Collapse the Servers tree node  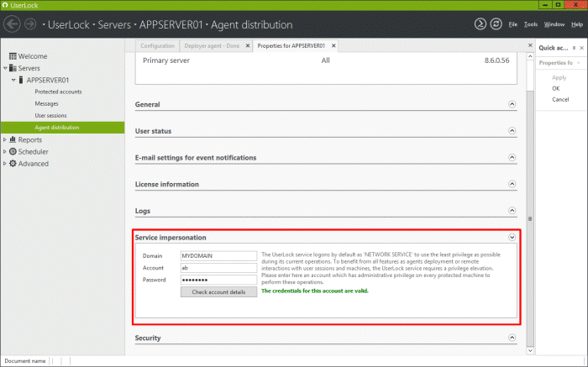coord(5,68)
